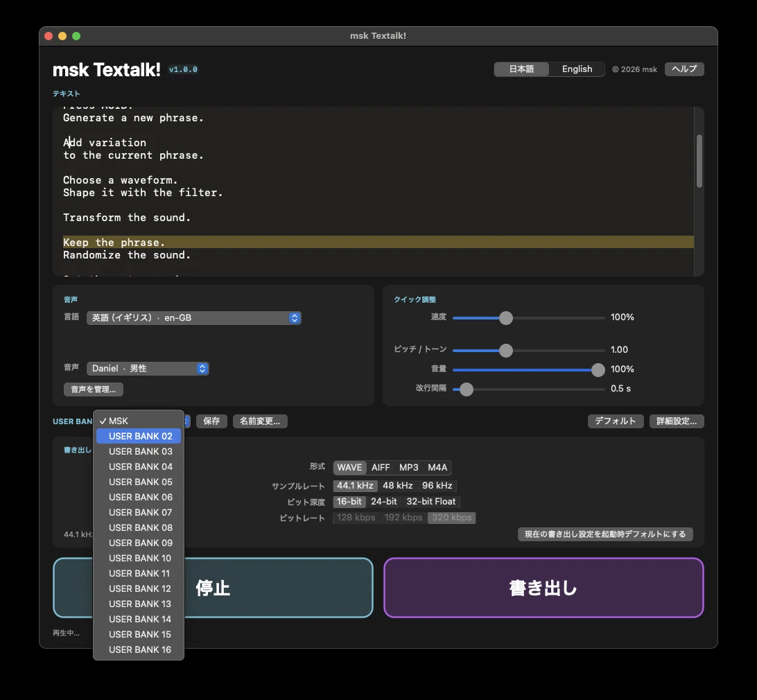Click the 書き出し export button
This screenshot has height=700, width=757.
[x=543, y=588]
